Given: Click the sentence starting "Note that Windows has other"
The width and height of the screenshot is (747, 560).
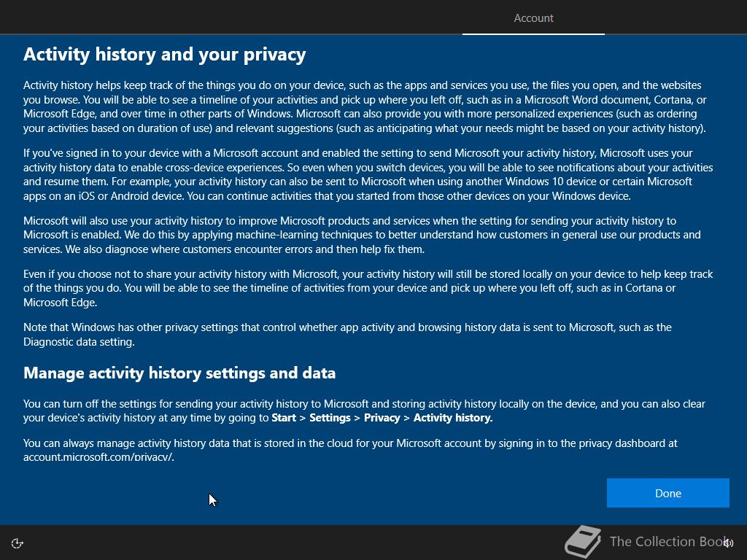Looking at the screenshot, I should (x=348, y=334).
